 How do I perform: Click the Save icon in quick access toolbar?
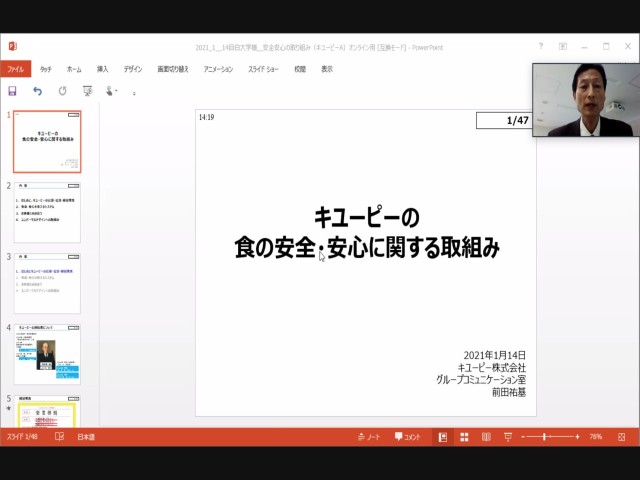tap(12, 91)
